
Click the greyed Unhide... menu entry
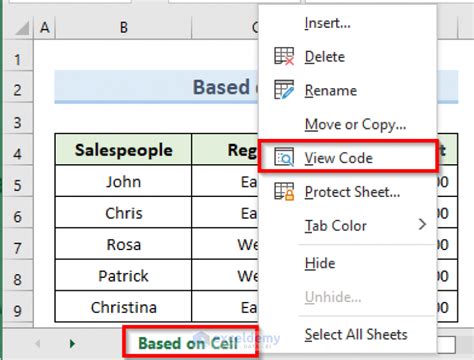(x=347, y=297)
